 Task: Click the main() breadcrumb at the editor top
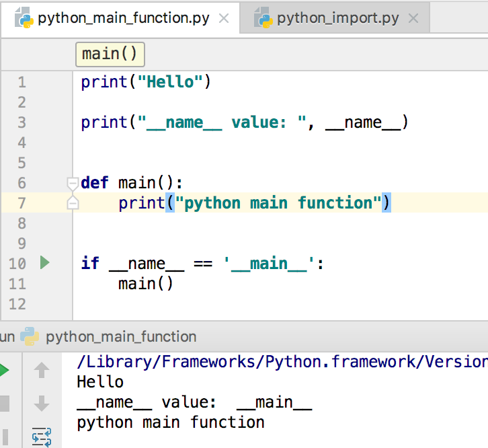tap(110, 54)
